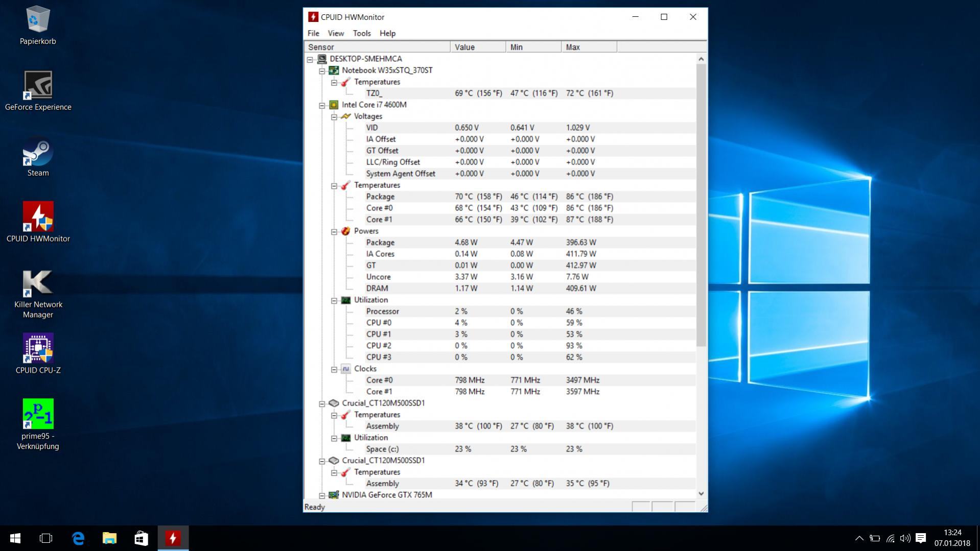This screenshot has height=551, width=980.
Task: Collapse the Voltages section
Action: coord(334,117)
